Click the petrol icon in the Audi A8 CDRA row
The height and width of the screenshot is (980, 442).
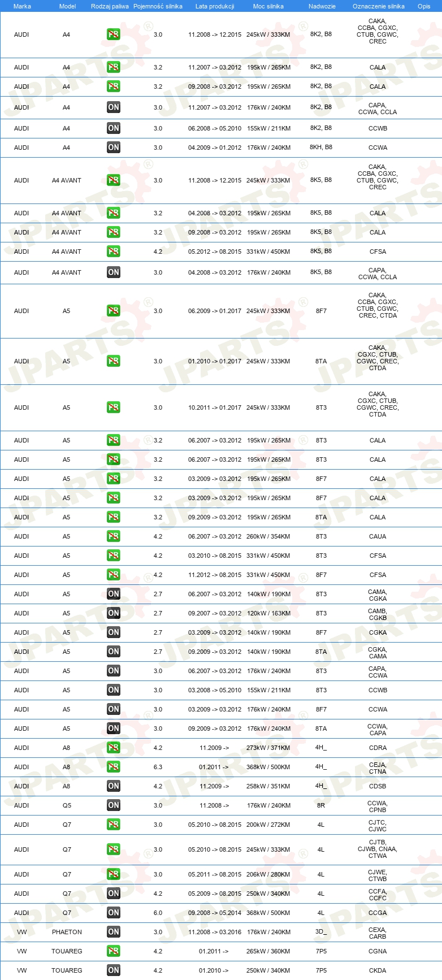[x=114, y=748]
